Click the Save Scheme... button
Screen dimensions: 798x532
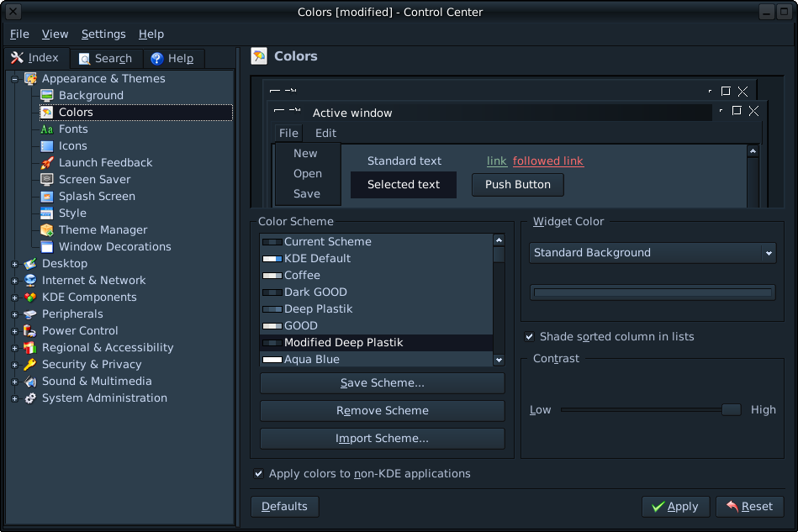[383, 383]
